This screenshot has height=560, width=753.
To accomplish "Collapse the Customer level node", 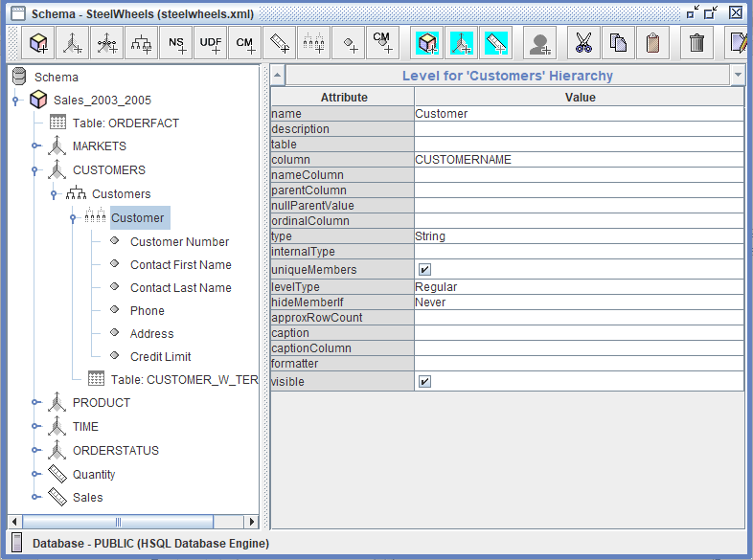I will [74, 218].
